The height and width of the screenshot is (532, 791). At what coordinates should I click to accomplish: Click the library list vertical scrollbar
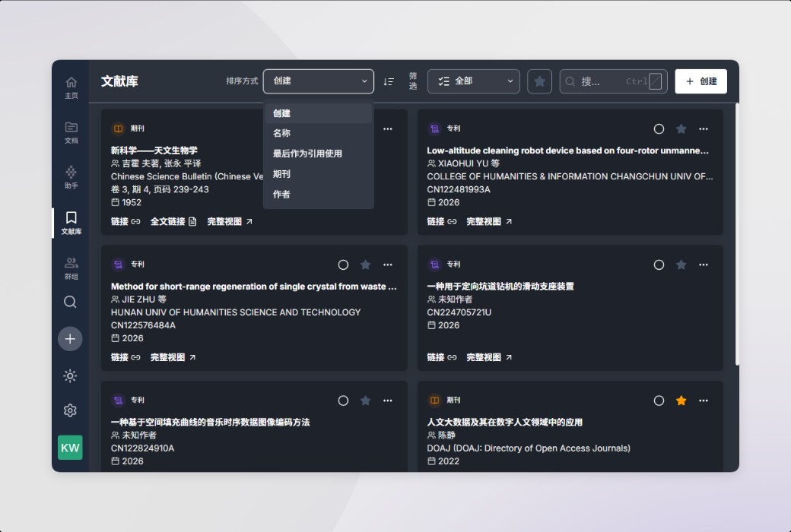736,235
